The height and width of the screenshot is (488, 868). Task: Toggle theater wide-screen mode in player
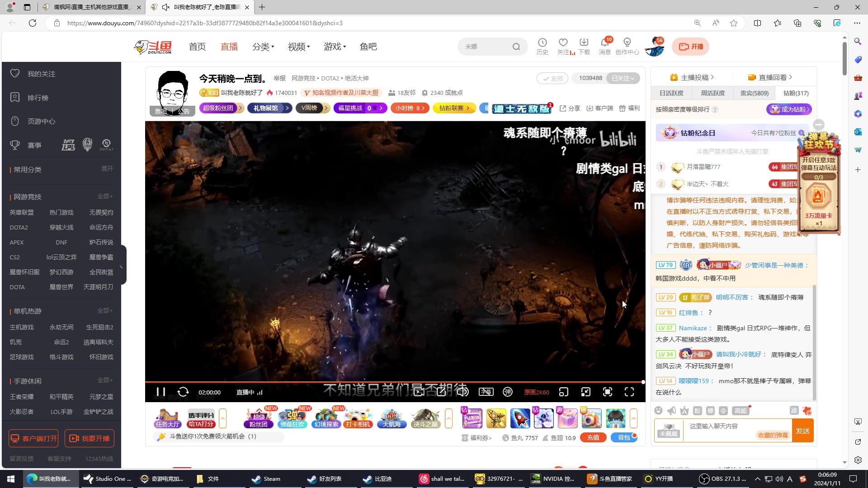[x=564, y=392]
